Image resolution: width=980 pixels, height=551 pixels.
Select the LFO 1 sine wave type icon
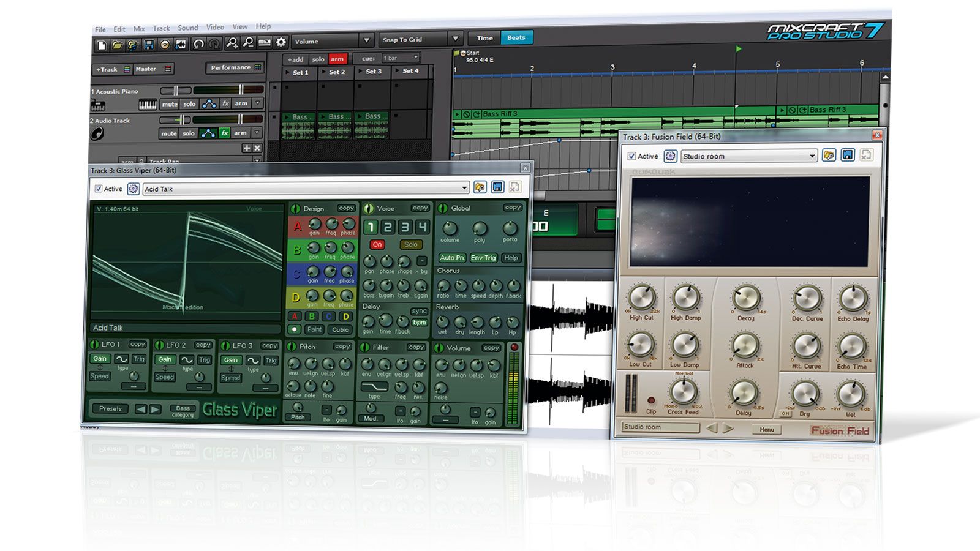coord(122,359)
